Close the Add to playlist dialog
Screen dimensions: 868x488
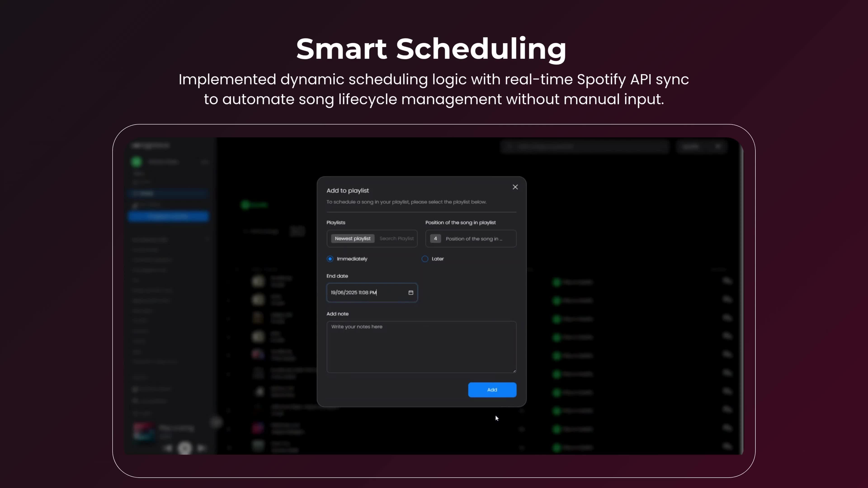click(515, 187)
